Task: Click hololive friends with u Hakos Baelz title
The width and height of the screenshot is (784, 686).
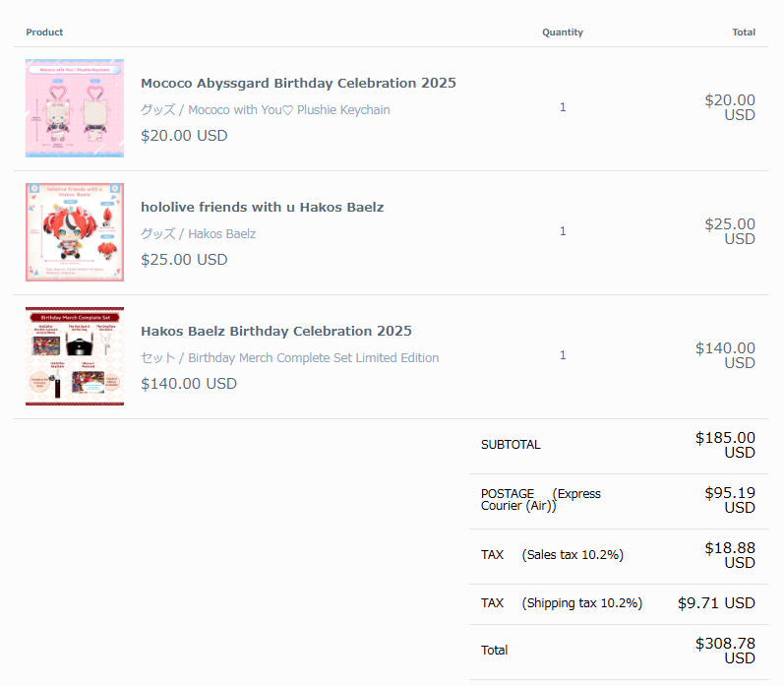Action: pyautogui.click(x=263, y=207)
